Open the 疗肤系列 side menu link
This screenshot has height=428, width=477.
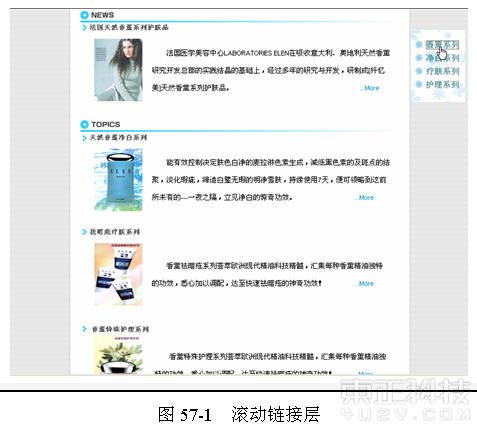pos(442,71)
